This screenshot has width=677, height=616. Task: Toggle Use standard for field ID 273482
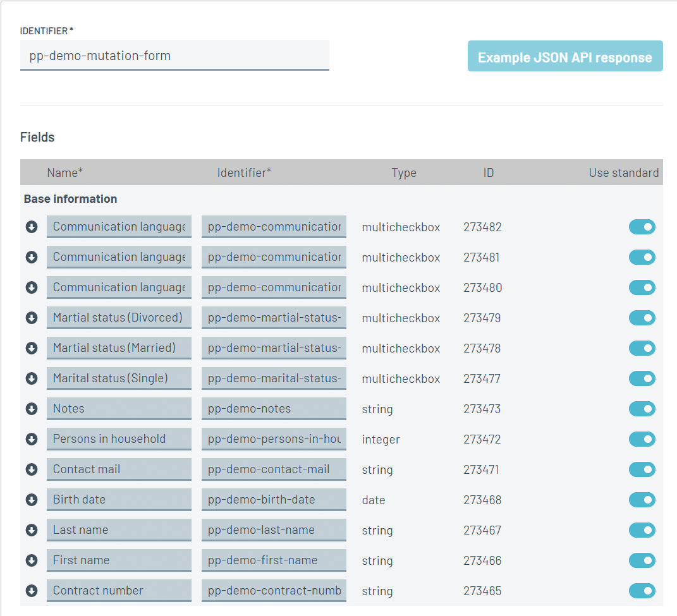click(x=642, y=227)
